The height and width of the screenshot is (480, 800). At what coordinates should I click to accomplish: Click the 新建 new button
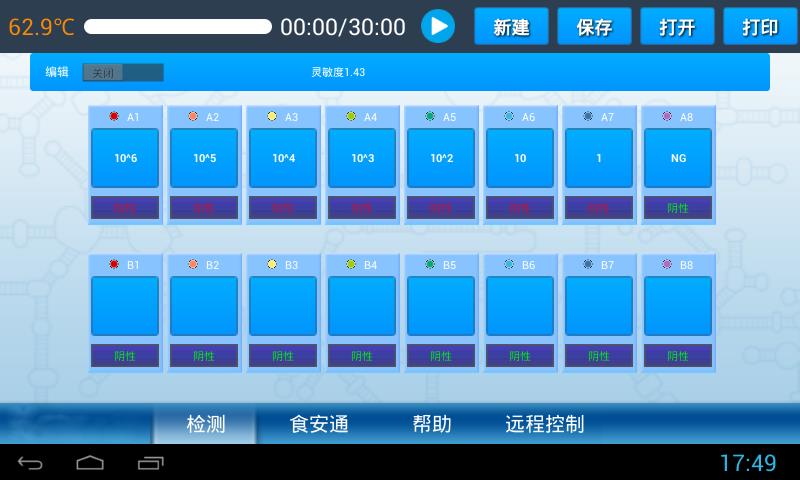pos(511,27)
